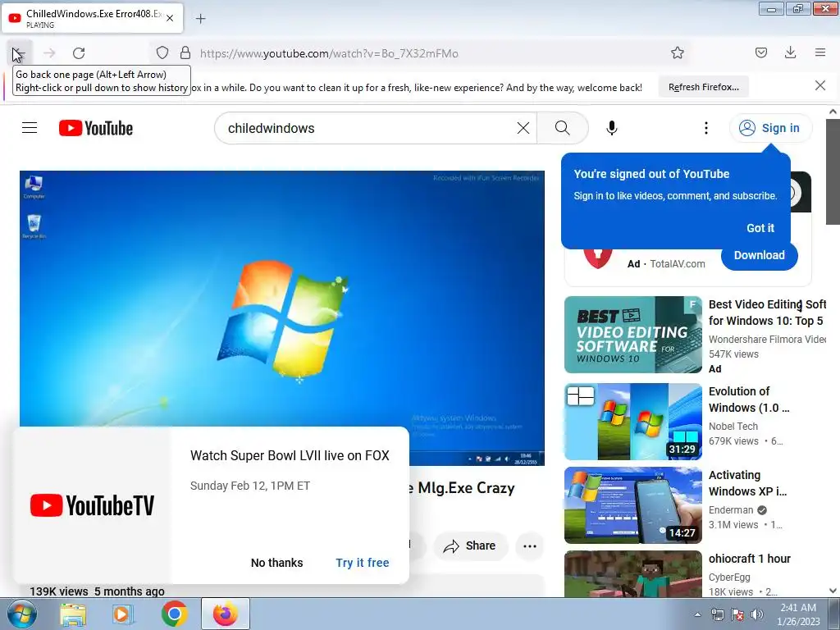
Task: Refresh Firefox from the notification bar
Action: [703, 87]
